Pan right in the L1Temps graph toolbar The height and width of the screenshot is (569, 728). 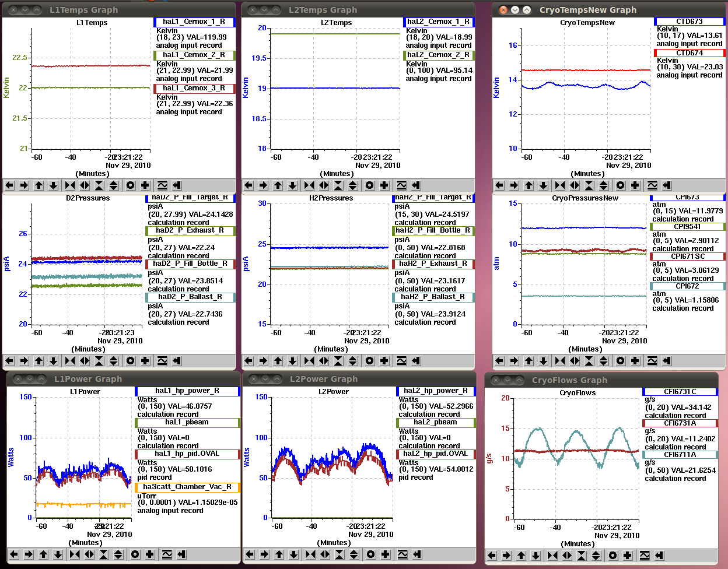[24, 185]
